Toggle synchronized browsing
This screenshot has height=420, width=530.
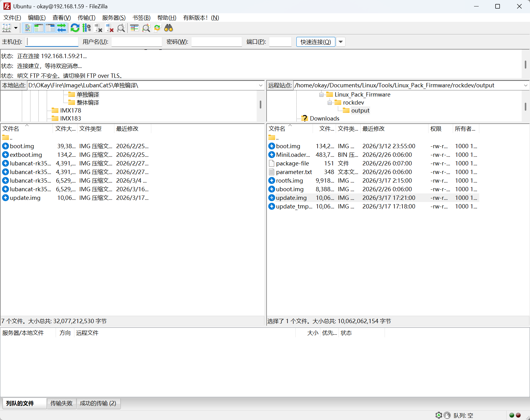[157, 28]
